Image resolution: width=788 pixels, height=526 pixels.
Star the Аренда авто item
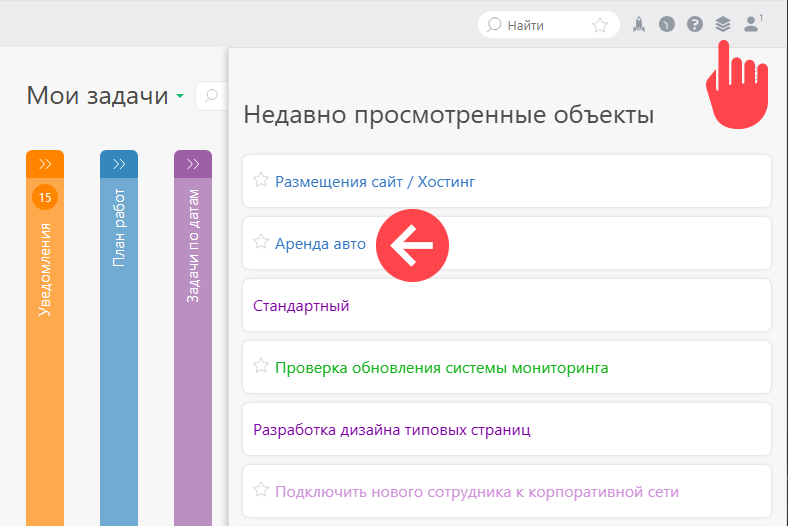pyautogui.click(x=261, y=242)
